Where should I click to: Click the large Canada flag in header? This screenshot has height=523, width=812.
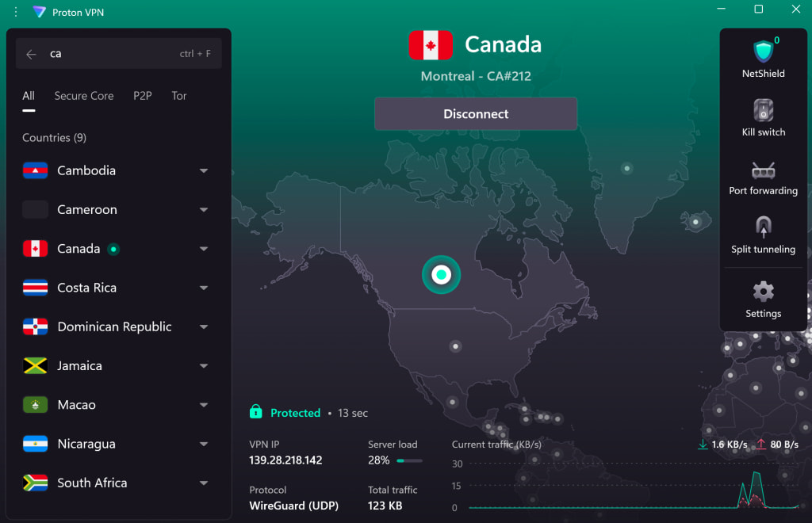tap(431, 45)
